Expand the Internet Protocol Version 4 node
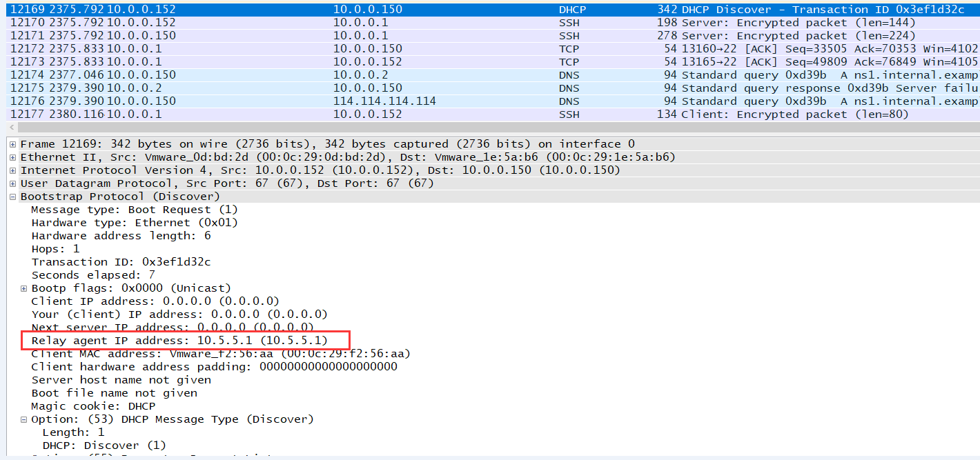Screen dimensions: 980x460 (x=14, y=170)
